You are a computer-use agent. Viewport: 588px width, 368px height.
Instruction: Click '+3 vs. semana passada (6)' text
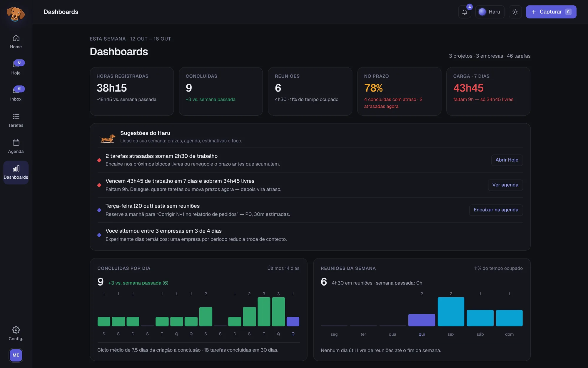coord(138,283)
